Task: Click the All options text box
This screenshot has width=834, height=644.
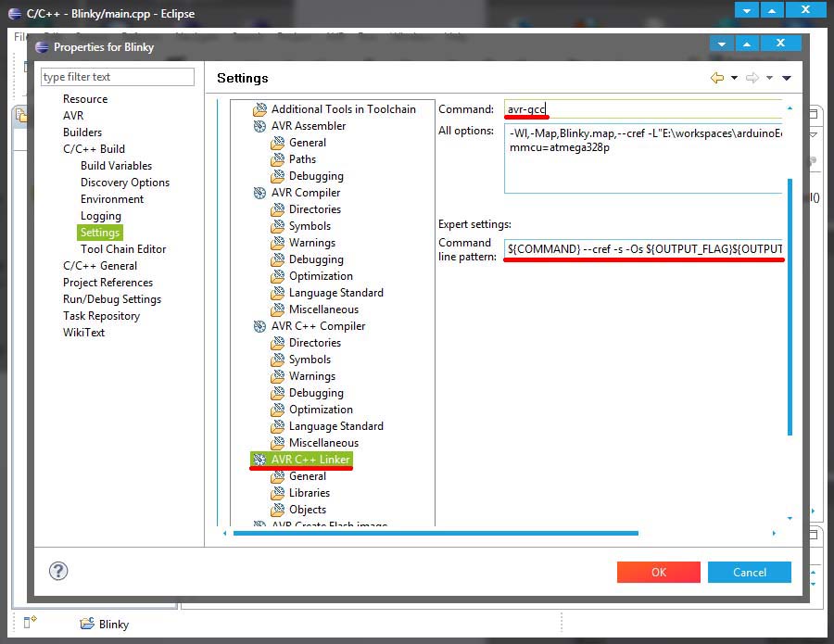Action: (643, 158)
